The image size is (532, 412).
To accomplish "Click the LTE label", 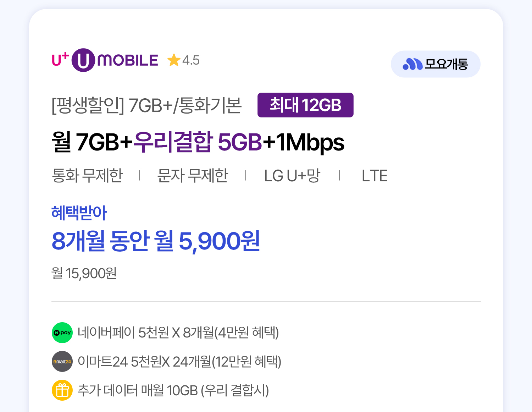I will [x=375, y=176].
